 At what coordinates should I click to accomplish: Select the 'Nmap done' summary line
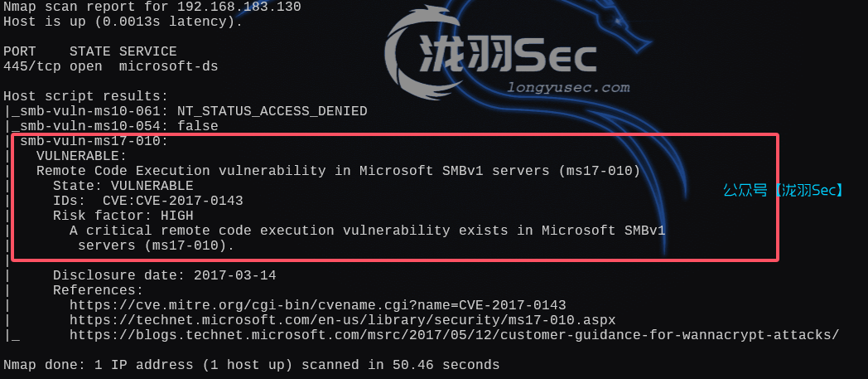click(251, 365)
